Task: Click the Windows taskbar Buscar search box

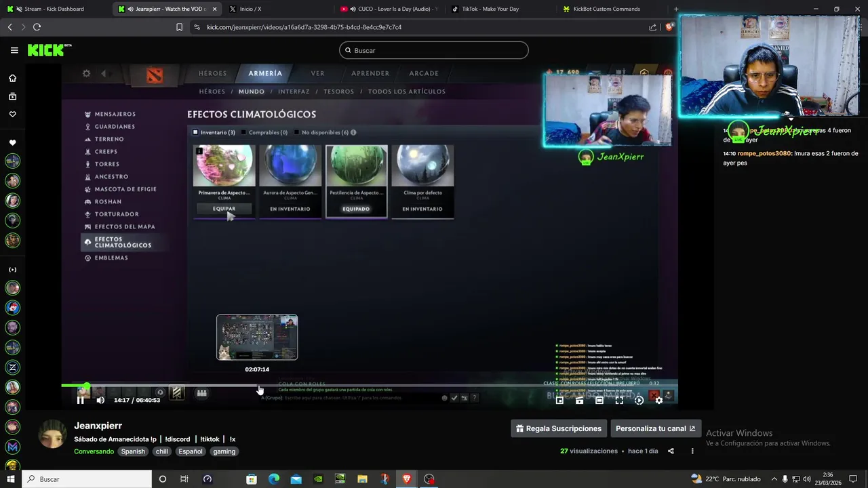Action: tap(87, 479)
